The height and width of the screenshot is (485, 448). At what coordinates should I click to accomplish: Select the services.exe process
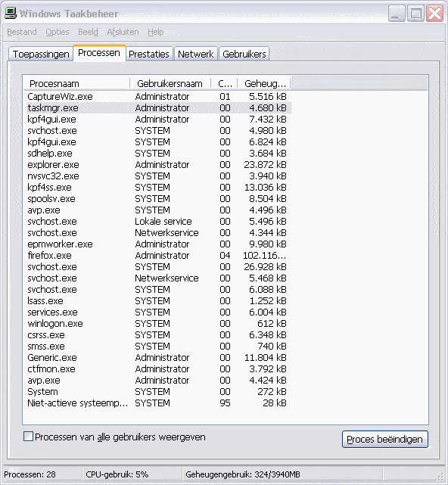(158, 312)
